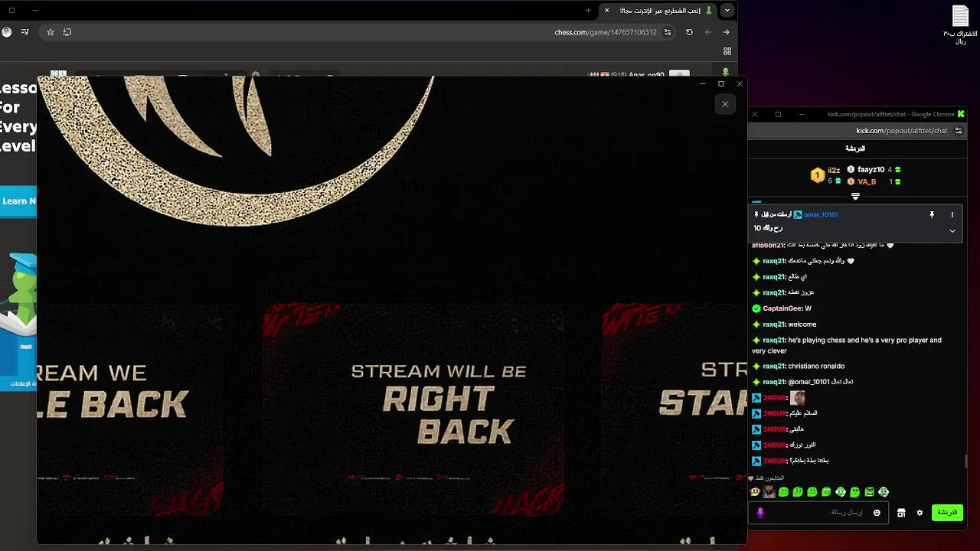The width and height of the screenshot is (980, 551).
Task: Close the overlay with the round X button
Action: 725,104
